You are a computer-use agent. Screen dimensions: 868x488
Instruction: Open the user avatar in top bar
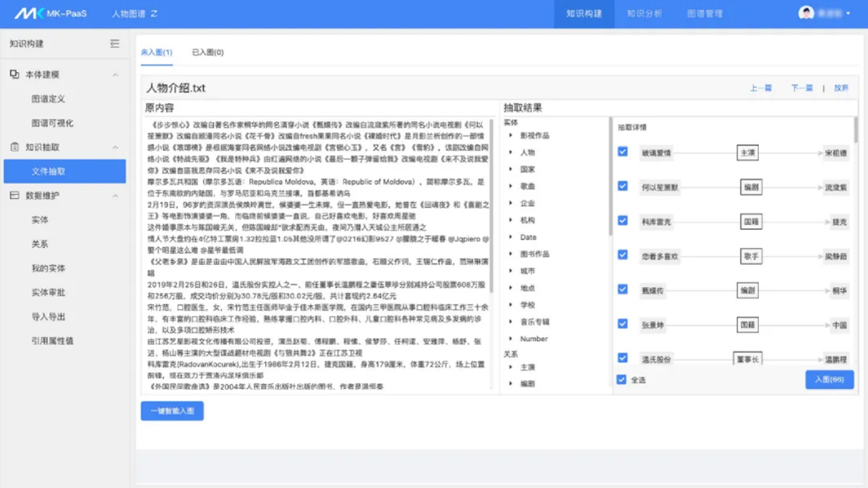point(806,14)
